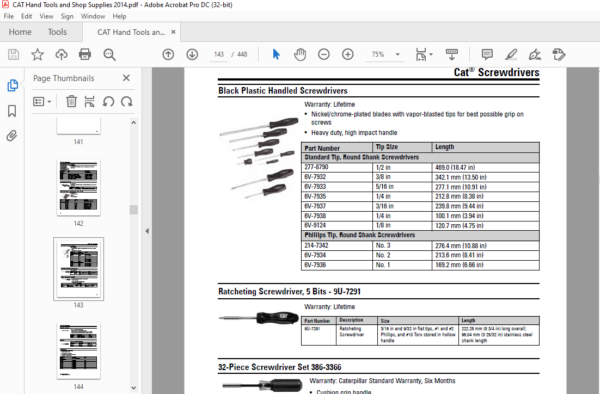Delete page with the trash icon
This screenshot has width=600, height=394.
click(71, 101)
